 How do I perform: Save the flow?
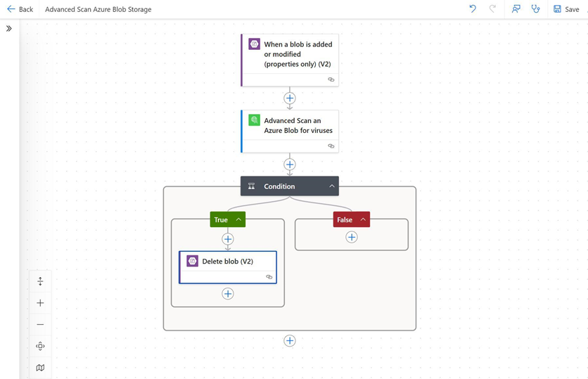click(566, 9)
